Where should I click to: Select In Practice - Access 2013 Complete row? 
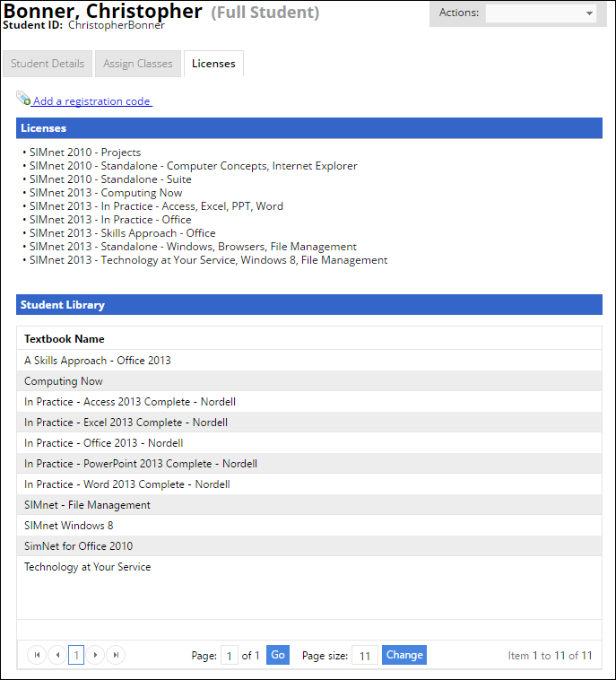(309, 402)
